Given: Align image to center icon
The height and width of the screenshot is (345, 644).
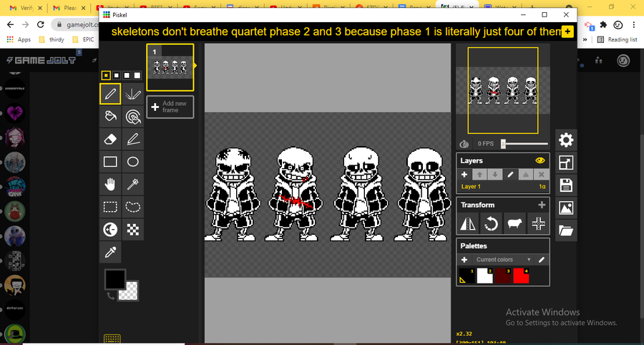Looking at the screenshot, I should tap(538, 224).
